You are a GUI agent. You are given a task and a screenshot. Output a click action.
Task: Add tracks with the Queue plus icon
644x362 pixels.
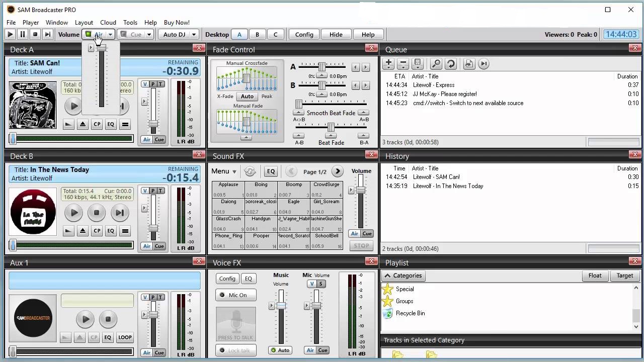tap(388, 64)
